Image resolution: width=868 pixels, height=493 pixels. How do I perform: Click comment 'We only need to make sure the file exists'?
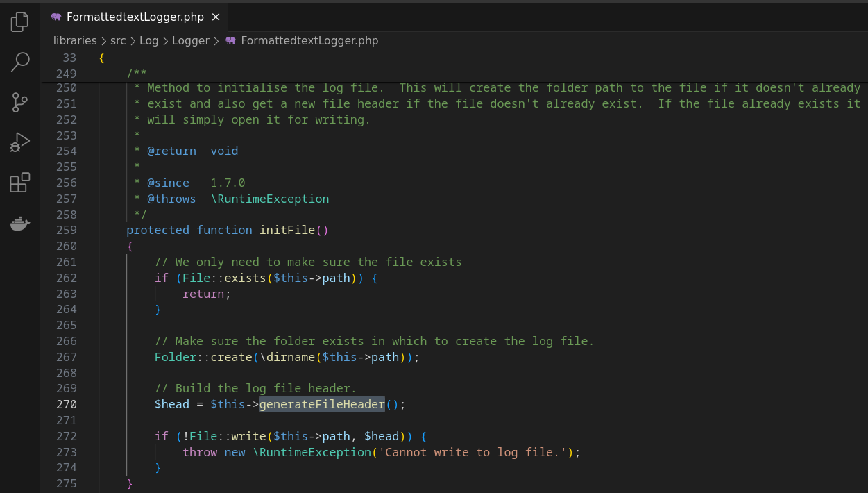click(308, 262)
